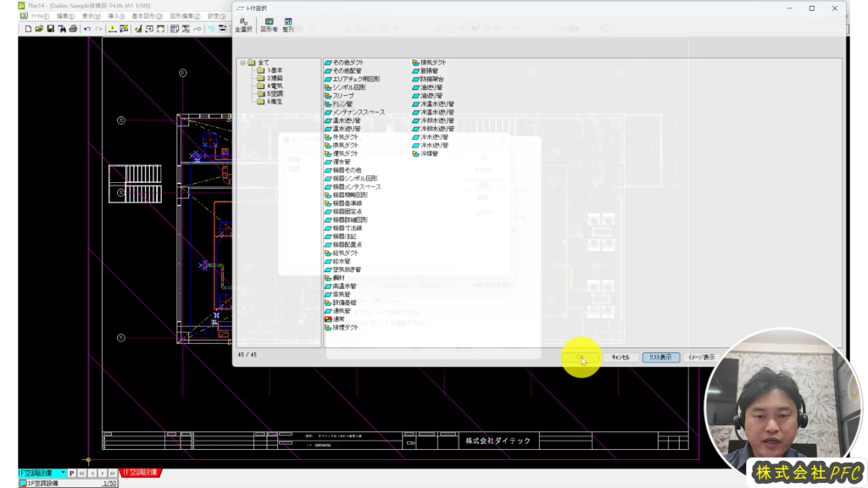The width and height of the screenshot is (868, 488).
Task: Click the undo arrow icon
Action: point(87,29)
